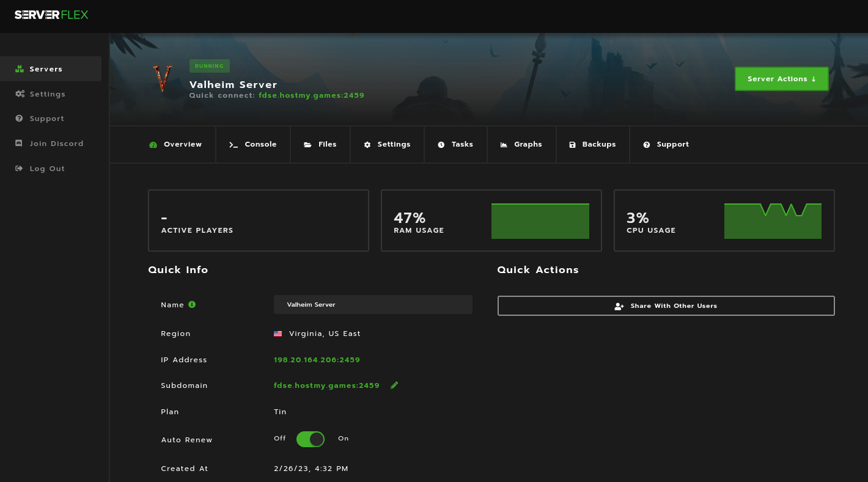Click the Valheim game logo
Image resolution: width=868 pixels, height=482 pixels.
point(162,79)
